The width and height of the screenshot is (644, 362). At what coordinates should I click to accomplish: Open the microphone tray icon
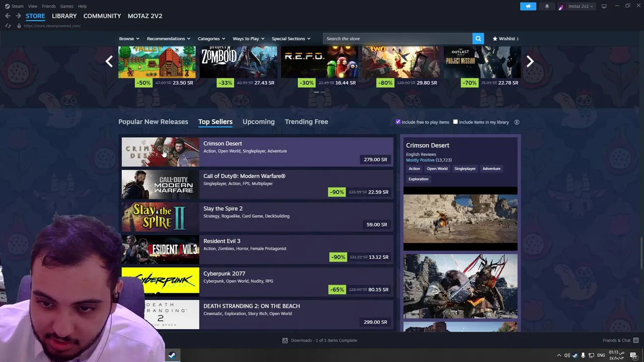coord(583,355)
